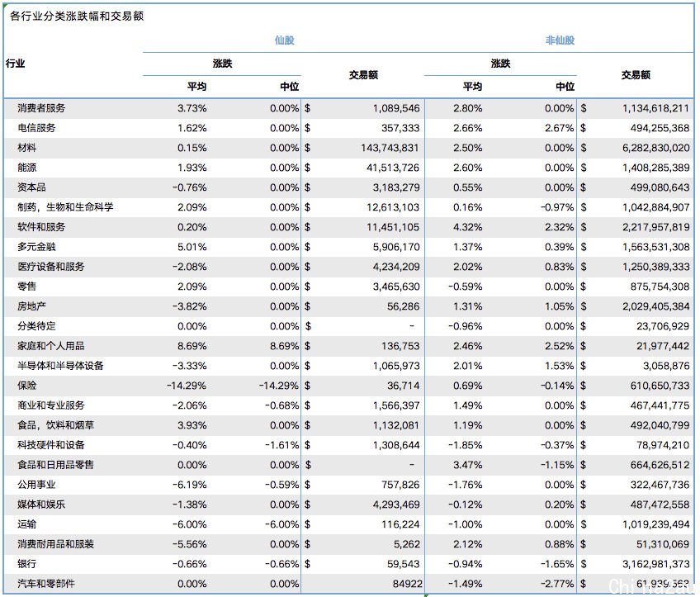This screenshot has width=700, height=597.
Task: Click the 半导体和半导体设备 row label
Action: 61,366
